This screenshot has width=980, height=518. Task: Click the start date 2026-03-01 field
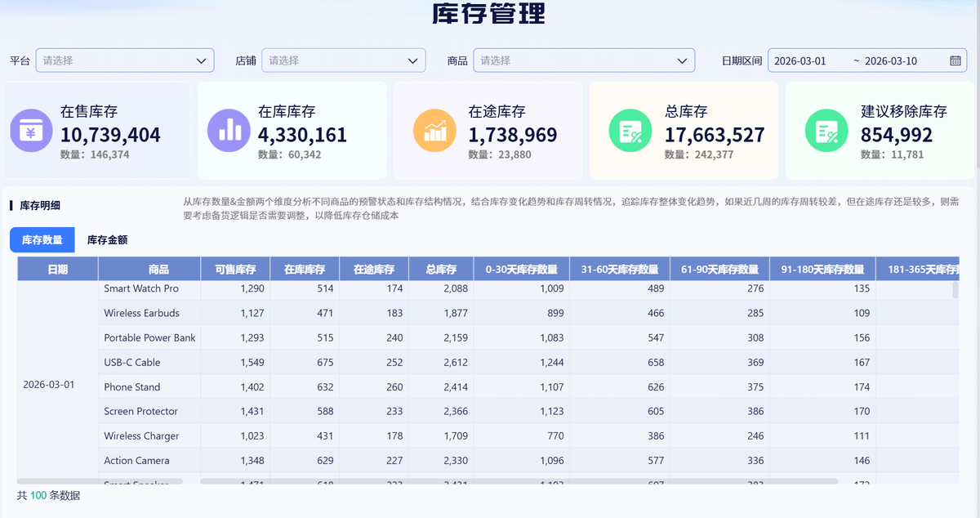tap(800, 61)
